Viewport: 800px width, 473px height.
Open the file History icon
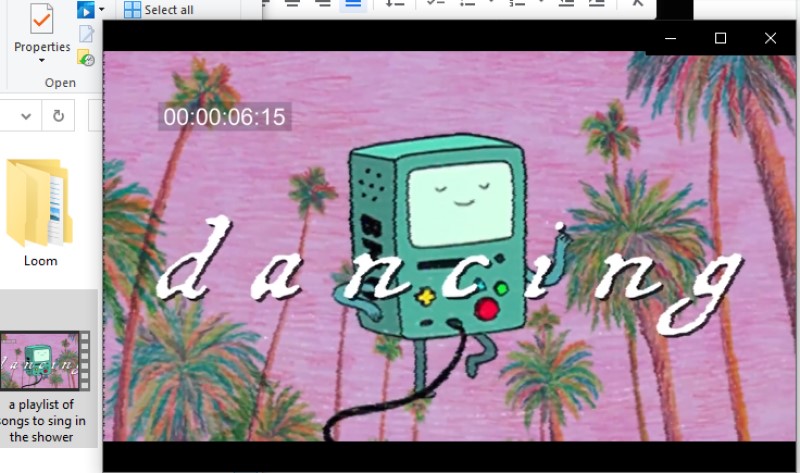(86, 57)
